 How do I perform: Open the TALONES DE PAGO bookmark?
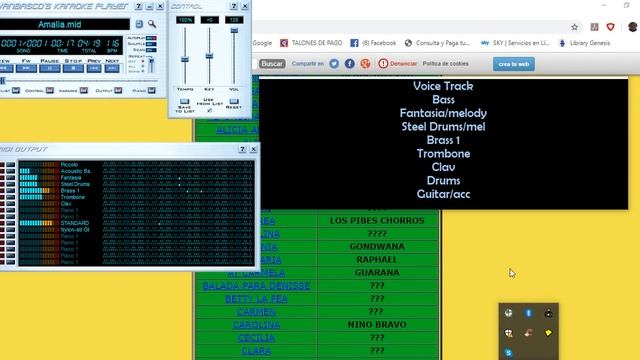click(311, 43)
